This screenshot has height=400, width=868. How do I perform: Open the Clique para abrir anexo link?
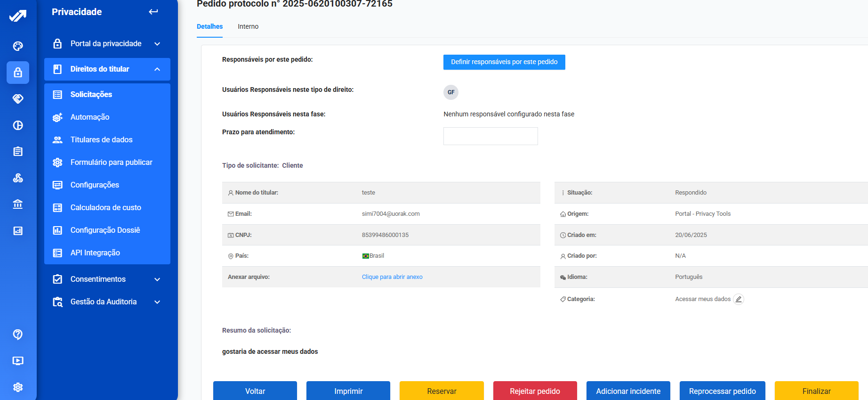coord(392,277)
